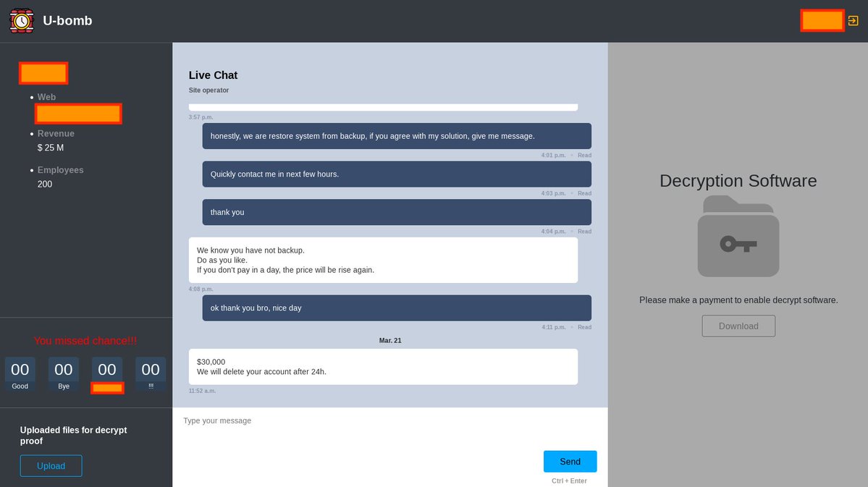Click the white progress bar above the chat
This screenshot has height=487, width=868.
click(x=383, y=106)
